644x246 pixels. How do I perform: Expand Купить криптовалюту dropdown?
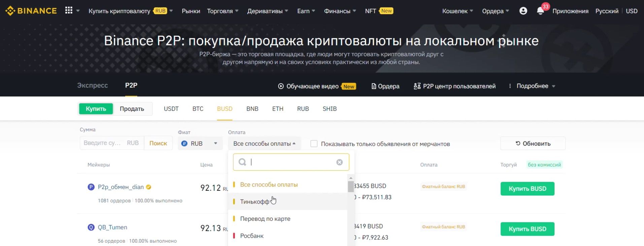pos(131,11)
